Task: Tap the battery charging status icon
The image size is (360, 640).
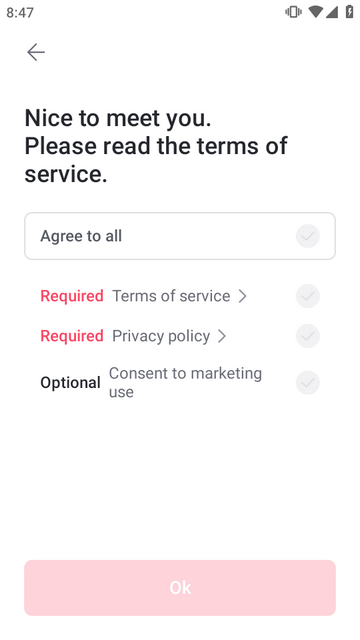Action: [x=349, y=12]
